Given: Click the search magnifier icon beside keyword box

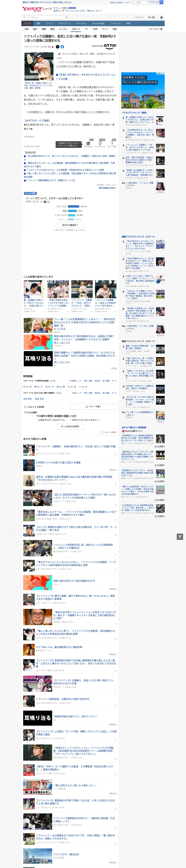Looking at the screenshot, I should (x=66, y=18).
